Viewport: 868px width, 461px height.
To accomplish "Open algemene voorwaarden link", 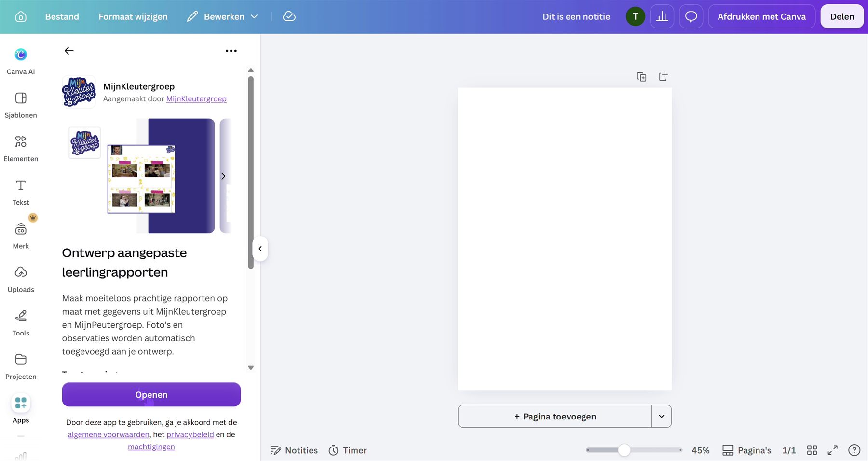I will point(108,434).
